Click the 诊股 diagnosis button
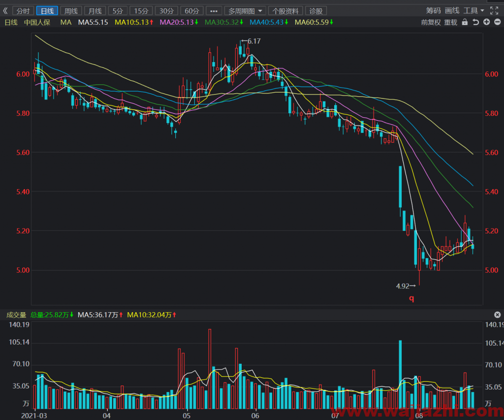Screen dimensions: 504x420 [316, 11]
